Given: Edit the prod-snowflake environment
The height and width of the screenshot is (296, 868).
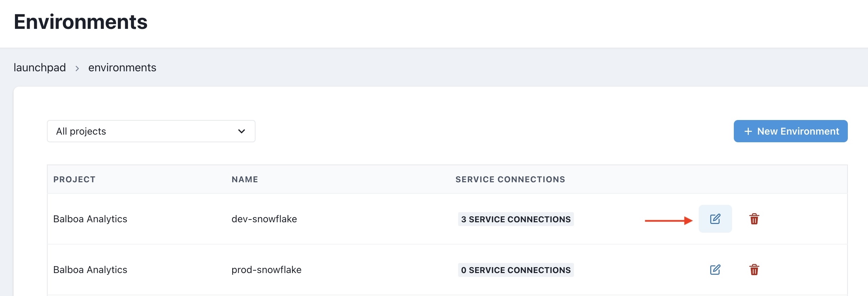Looking at the screenshot, I should click(x=715, y=270).
